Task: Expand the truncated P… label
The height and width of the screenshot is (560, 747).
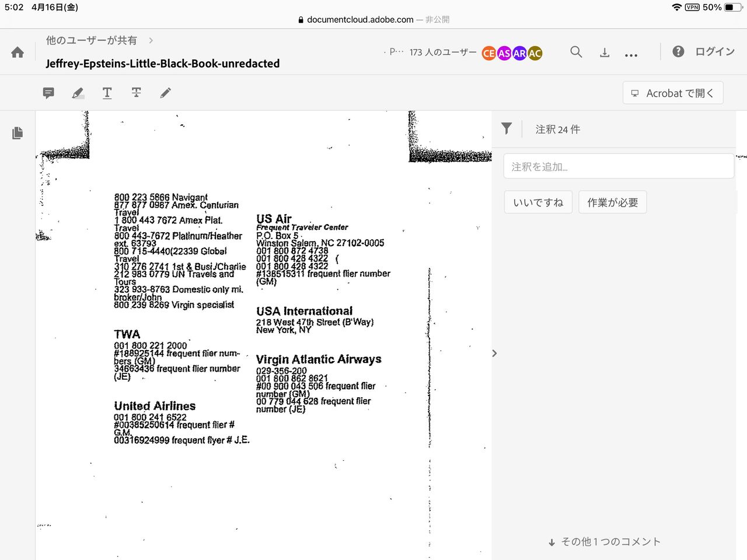Action: pyautogui.click(x=396, y=52)
